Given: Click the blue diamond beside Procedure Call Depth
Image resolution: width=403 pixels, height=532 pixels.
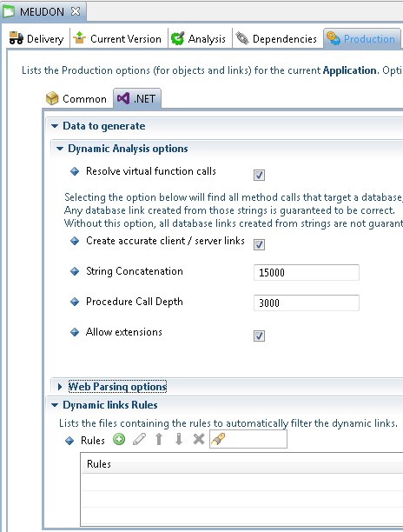Looking at the screenshot, I should [x=75, y=302].
